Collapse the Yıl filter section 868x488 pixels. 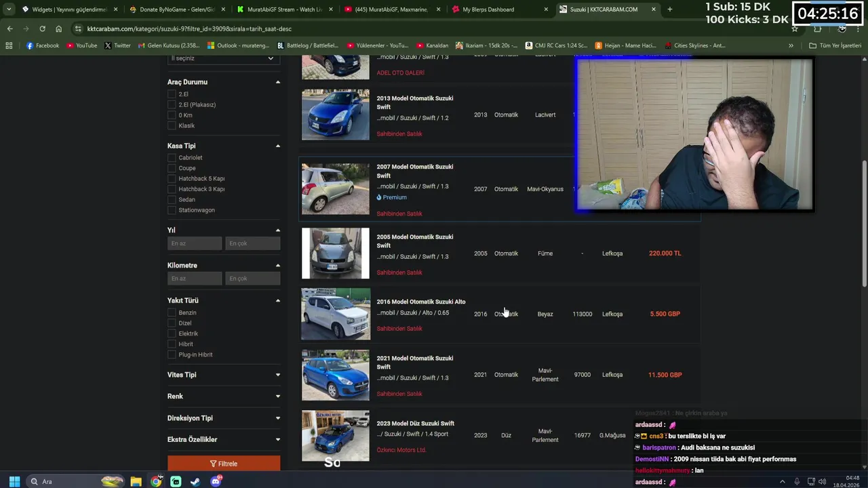pos(277,230)
